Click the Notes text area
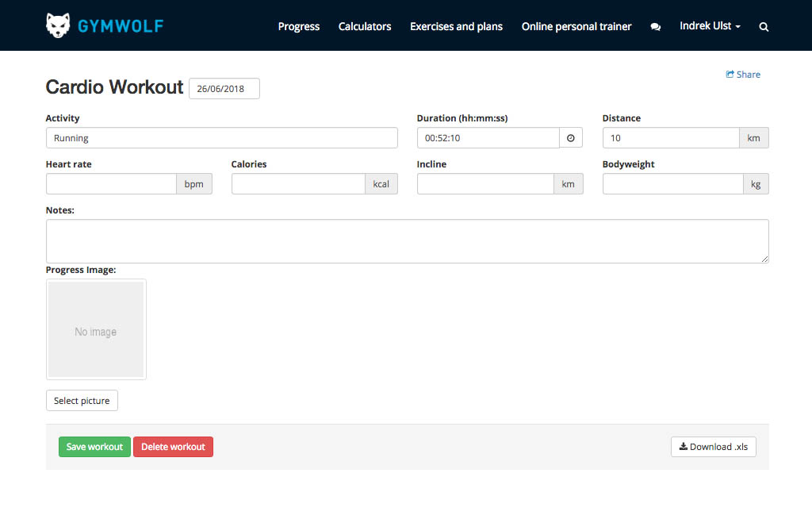 407,241
